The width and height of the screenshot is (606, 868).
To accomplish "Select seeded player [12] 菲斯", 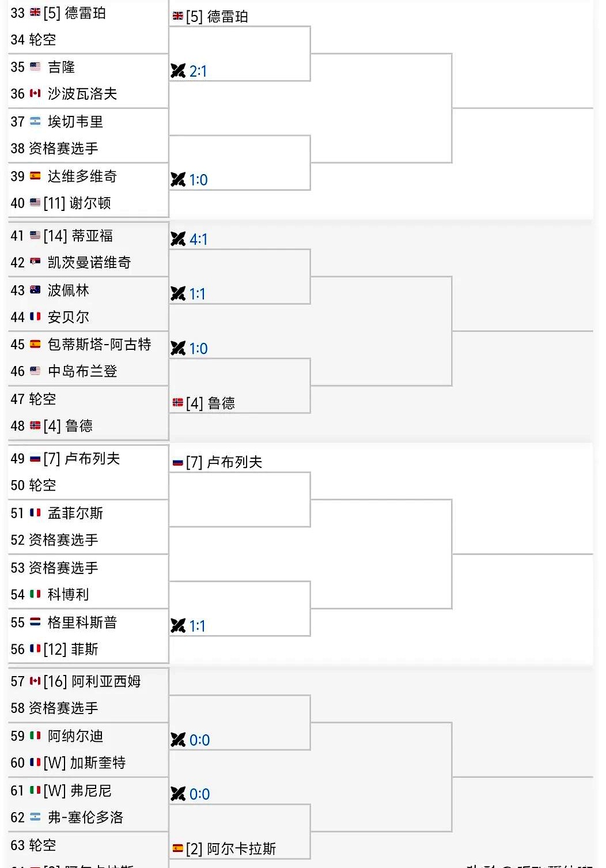I will tap(71, 649).
